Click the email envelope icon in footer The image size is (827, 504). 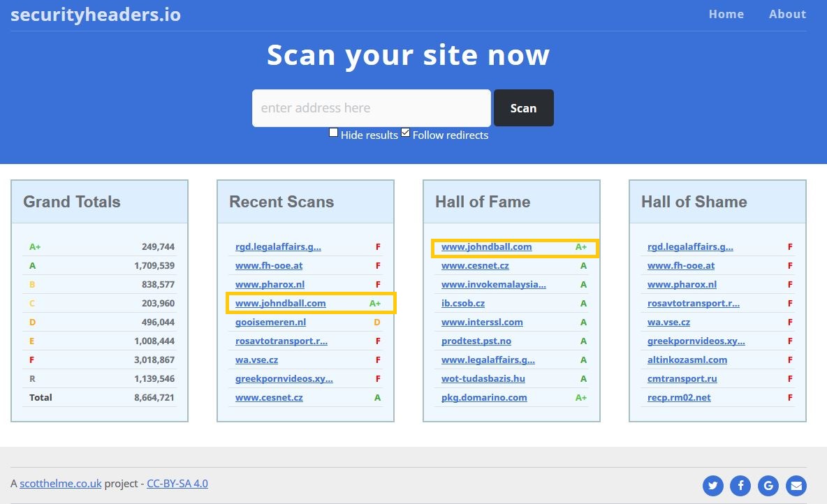[796, 486]
